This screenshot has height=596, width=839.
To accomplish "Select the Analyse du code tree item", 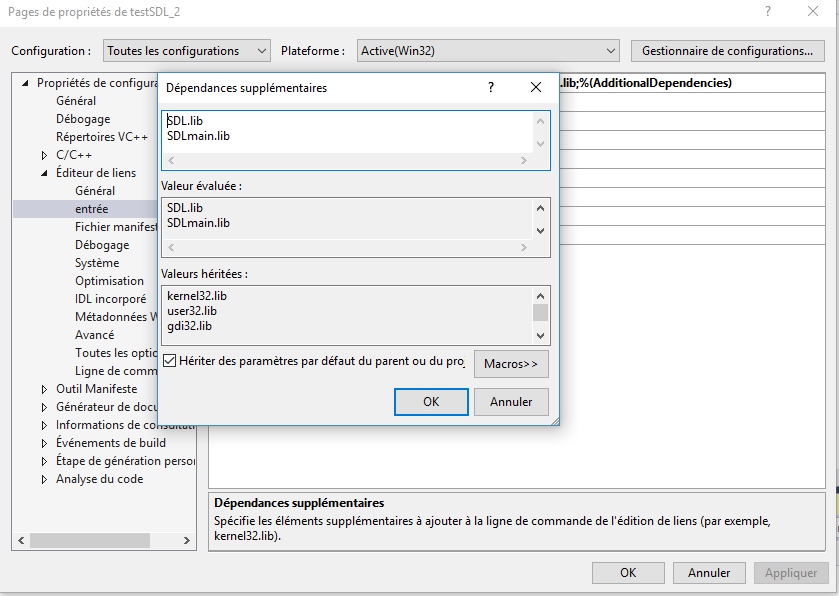I will click(100, 478).
